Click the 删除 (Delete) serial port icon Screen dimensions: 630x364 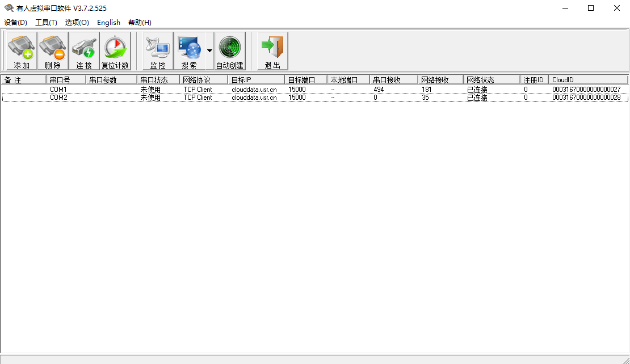(x=53, y=50)
